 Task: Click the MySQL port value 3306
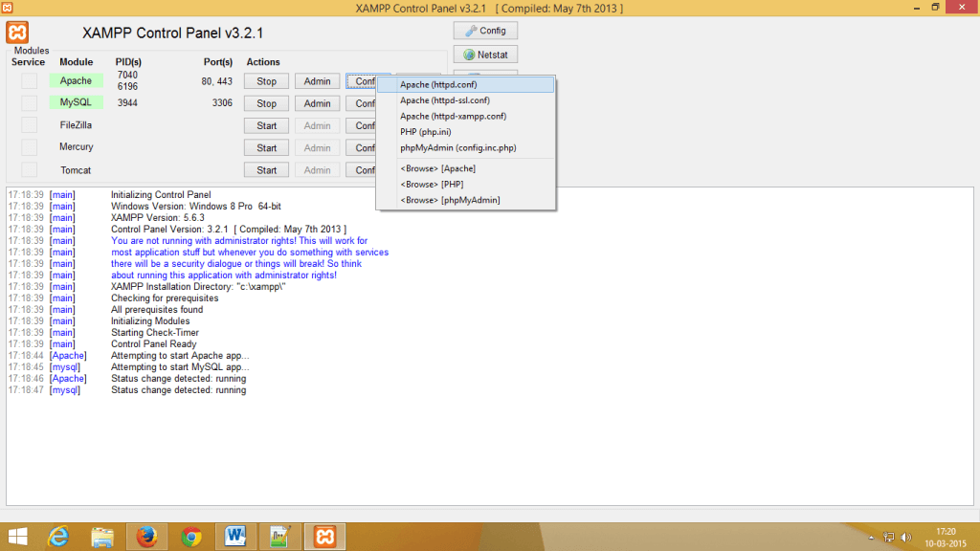tap(222, 103)
